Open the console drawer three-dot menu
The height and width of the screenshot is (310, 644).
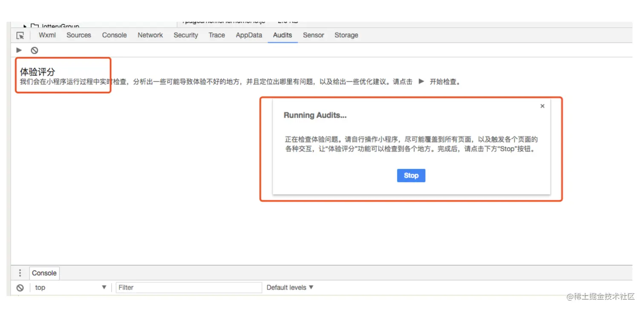pos(20,273)
